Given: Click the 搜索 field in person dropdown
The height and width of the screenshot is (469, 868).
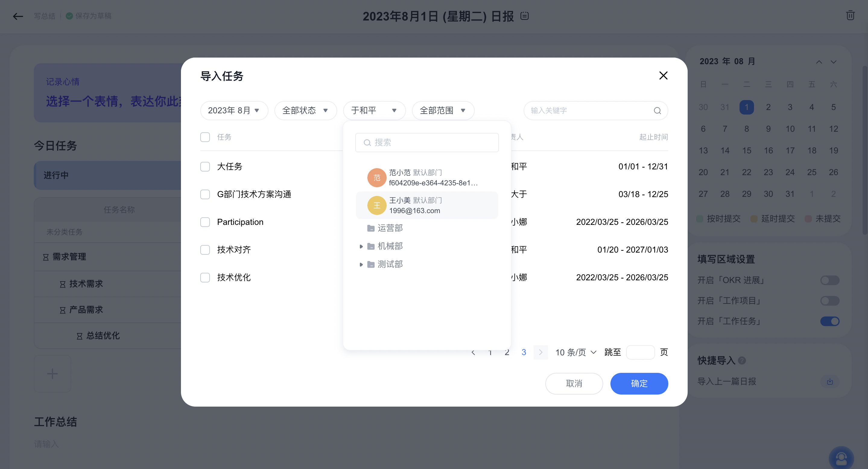Looking at the screenshot, I should pos(427,142).
